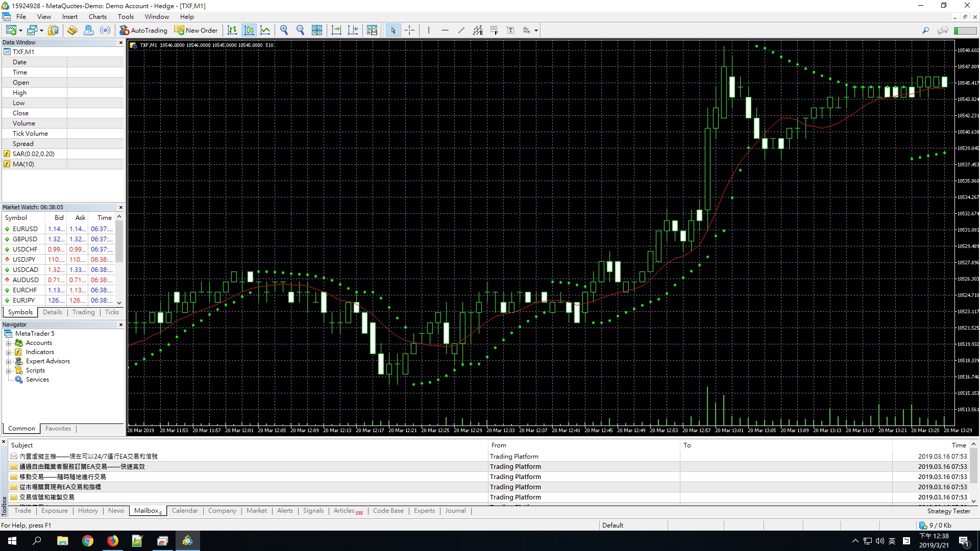Toggle Market Watch window icon in toolbar
Screen dimensions: 980x551
click(x=53, y=30)
